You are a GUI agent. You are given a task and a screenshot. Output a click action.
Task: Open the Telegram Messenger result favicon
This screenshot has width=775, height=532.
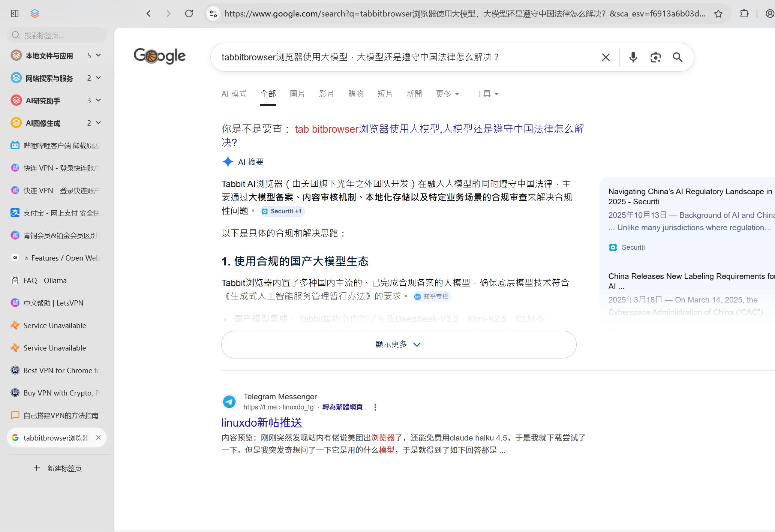[x=229, y=401]
